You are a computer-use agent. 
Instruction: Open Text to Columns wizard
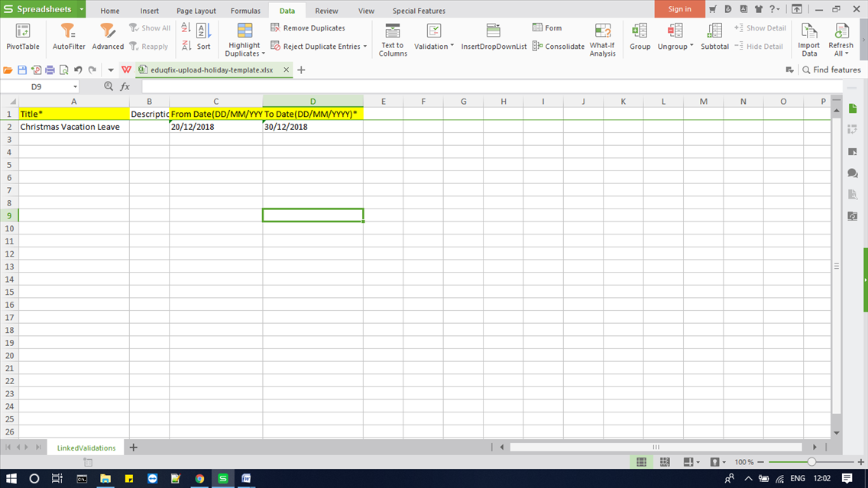coord(393,40)
